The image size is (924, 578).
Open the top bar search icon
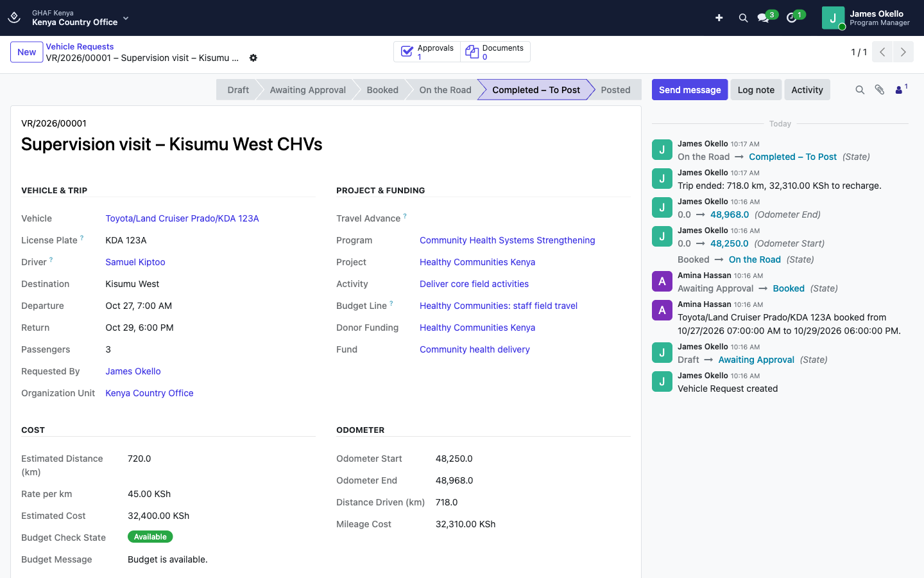coord(743,18)
